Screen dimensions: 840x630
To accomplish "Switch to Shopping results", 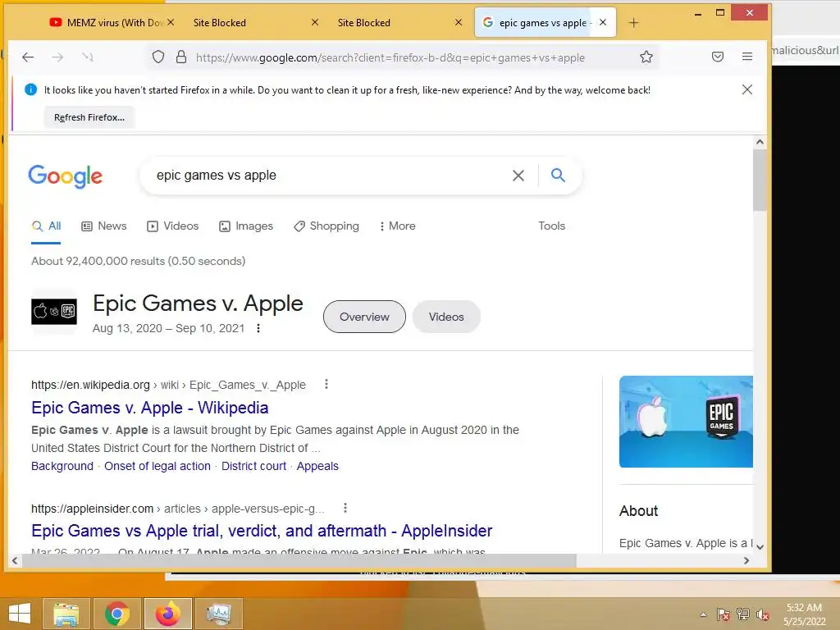I will pyautogui.click(x=326, y=226).
